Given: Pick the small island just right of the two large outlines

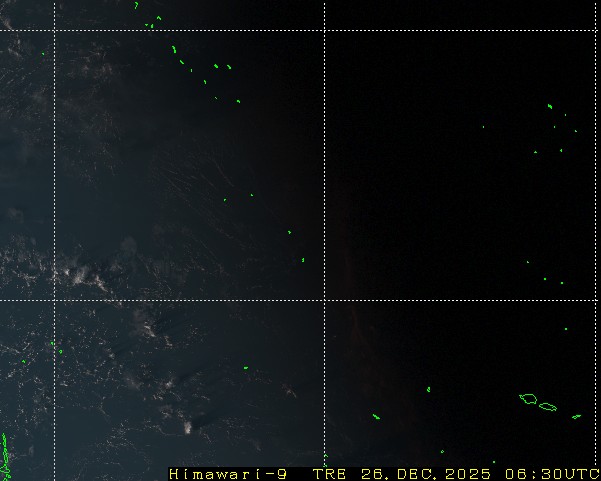Looking at the screenshot, I should tap(577, 416).
